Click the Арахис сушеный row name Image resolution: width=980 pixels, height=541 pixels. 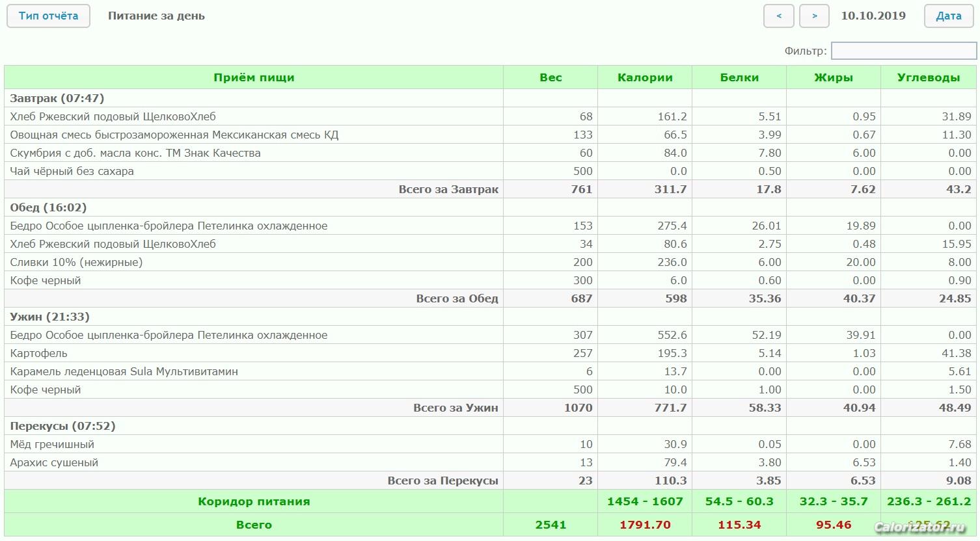54,462
